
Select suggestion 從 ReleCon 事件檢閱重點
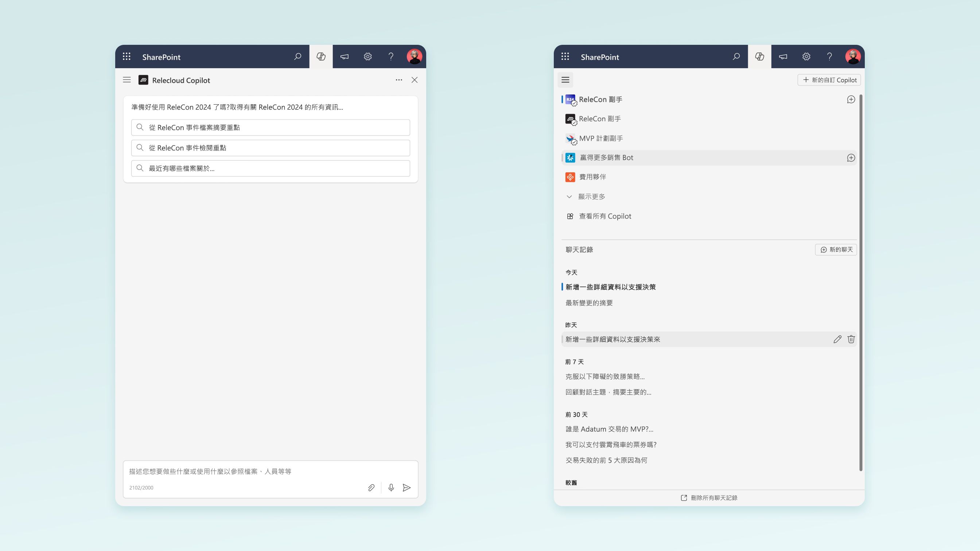pos(271,148)
